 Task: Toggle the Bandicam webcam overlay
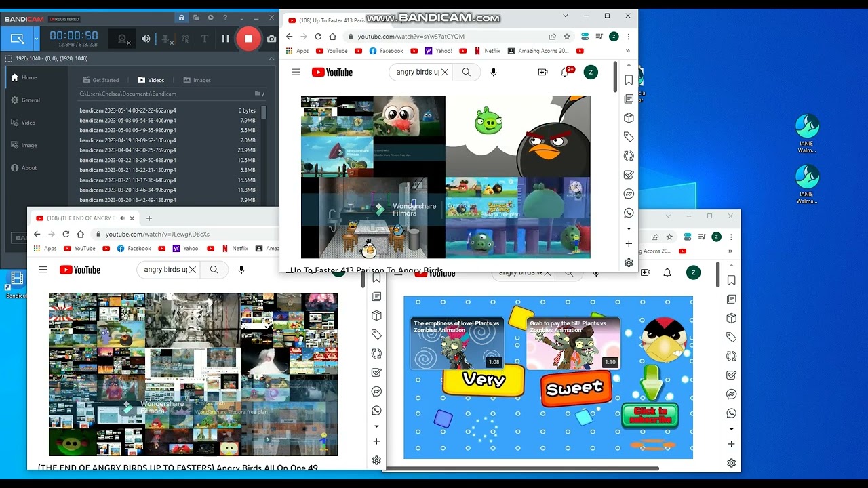[x=123, y=39]
